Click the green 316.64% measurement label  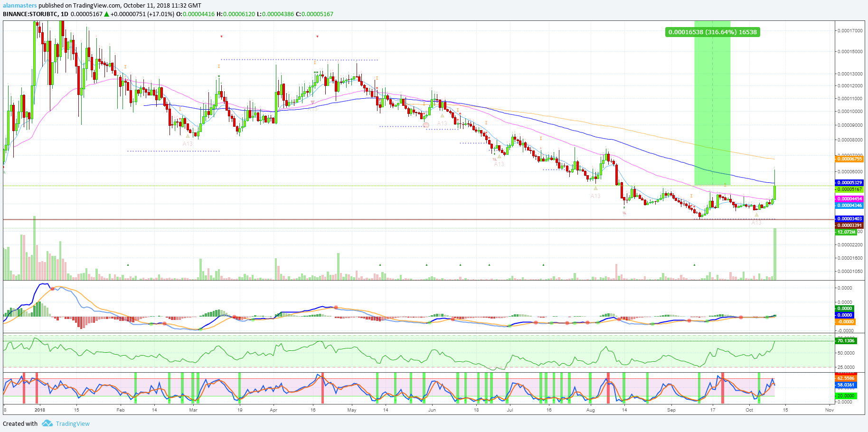pos(712,32)
